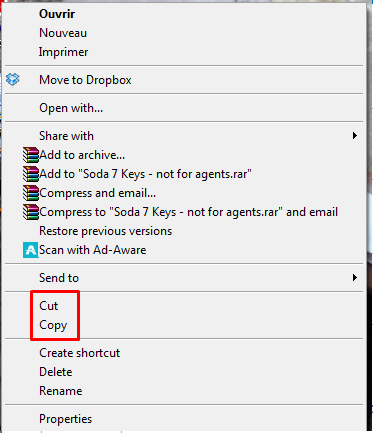The image size is (373, 433).
Task: Choose Imprimer to print the file
Action: point(63,52)
